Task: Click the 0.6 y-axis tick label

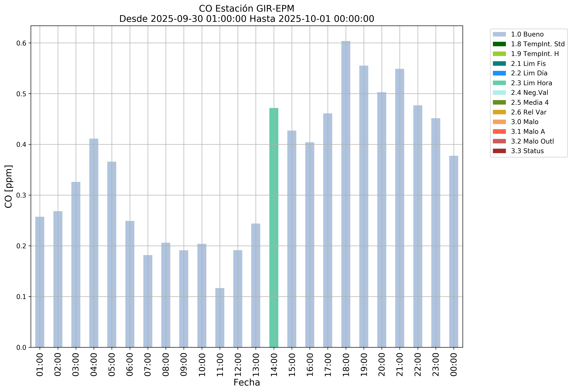Action: pyautogui.click(x=21, y=43)
